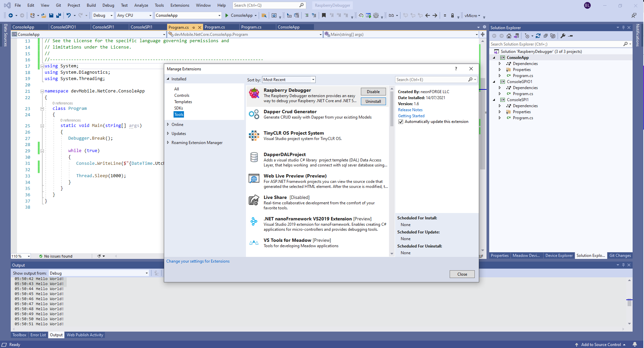Viewport: 644px width, 348px height.
Task: Open the Release Notes link
Action: point(410,110)
